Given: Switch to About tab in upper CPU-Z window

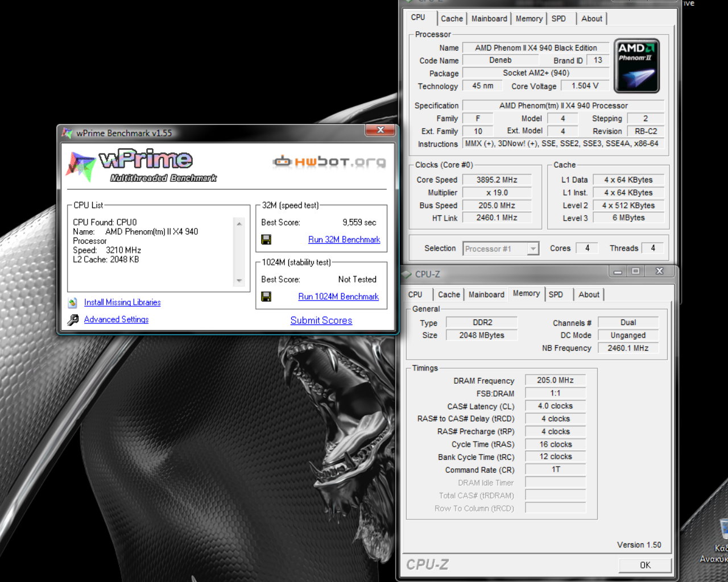Looking at the screenshot, I should tap(591, 19).
